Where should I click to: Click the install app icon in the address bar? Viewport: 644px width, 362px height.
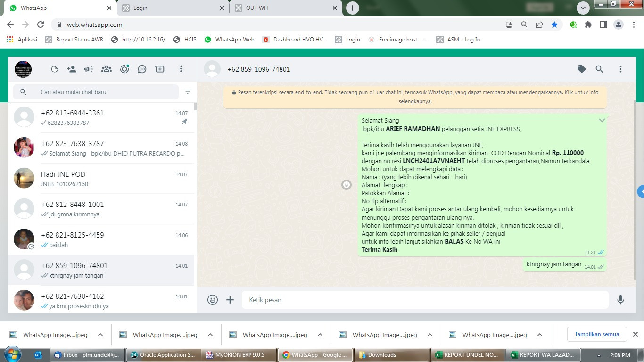pos(509,25)
